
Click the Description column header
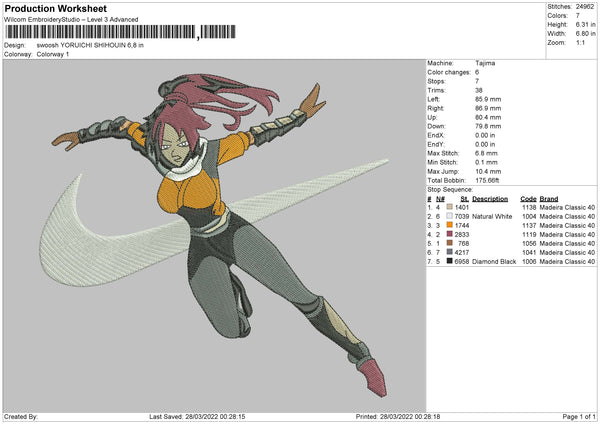coord(492,200)
